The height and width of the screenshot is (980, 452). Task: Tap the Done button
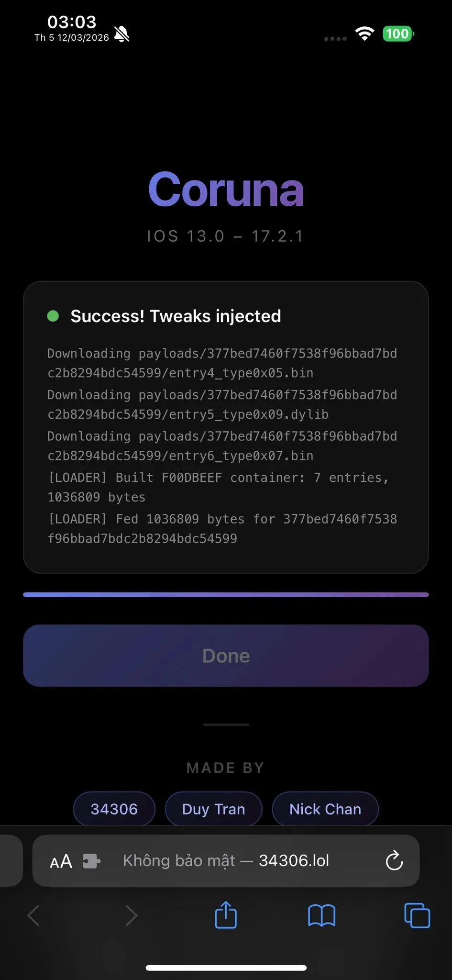click(226, 656)
